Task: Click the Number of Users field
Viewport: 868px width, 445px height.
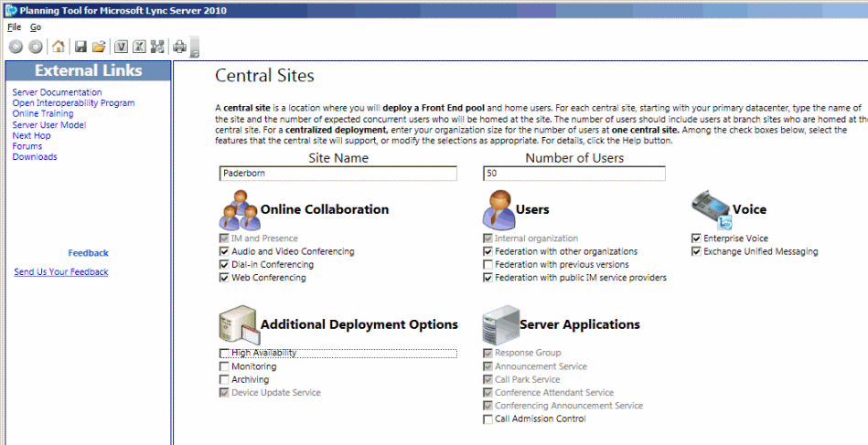Action: [574, 174]
